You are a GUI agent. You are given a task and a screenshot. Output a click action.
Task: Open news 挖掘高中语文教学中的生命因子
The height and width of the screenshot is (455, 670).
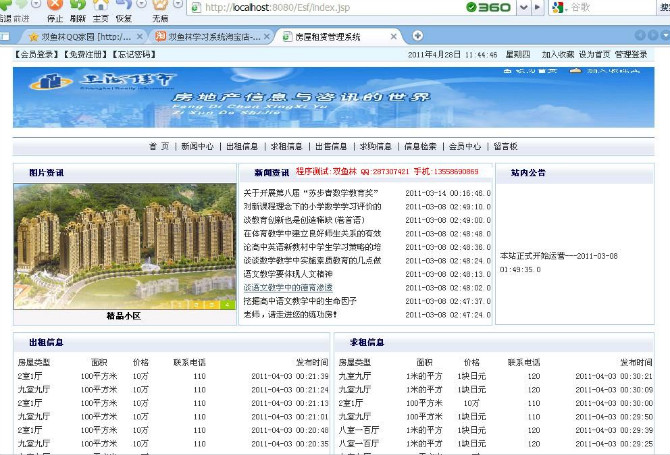pyautogui.click(x=300, y=301)
